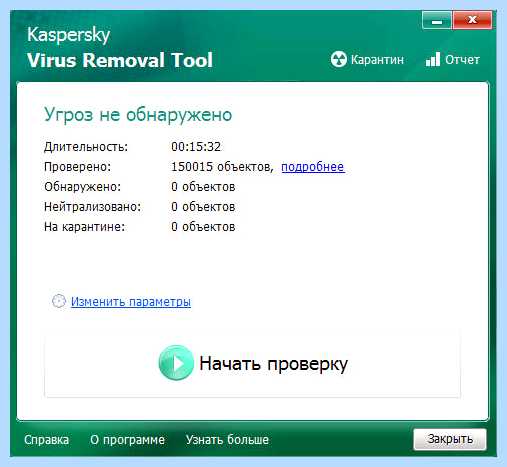Open the Отчет label in header
Viewport: 507px width, 467px height.
[x=462, y=60]
